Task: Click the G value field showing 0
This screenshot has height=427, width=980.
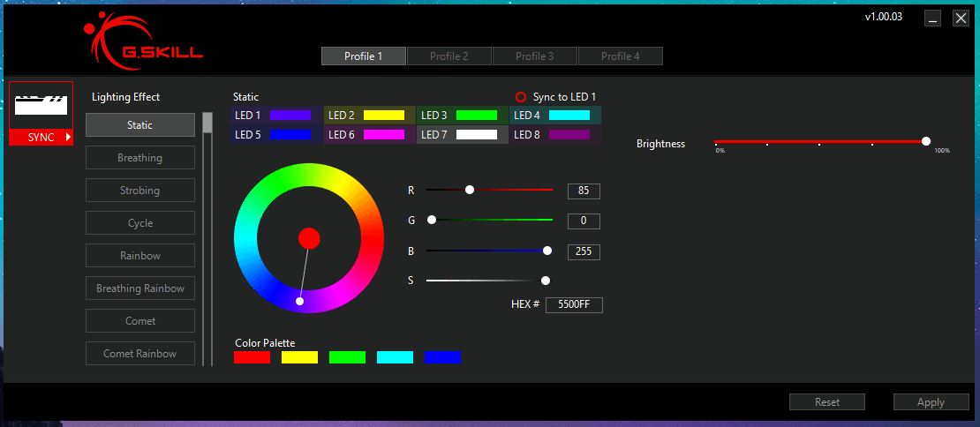Action: point(584,221)
